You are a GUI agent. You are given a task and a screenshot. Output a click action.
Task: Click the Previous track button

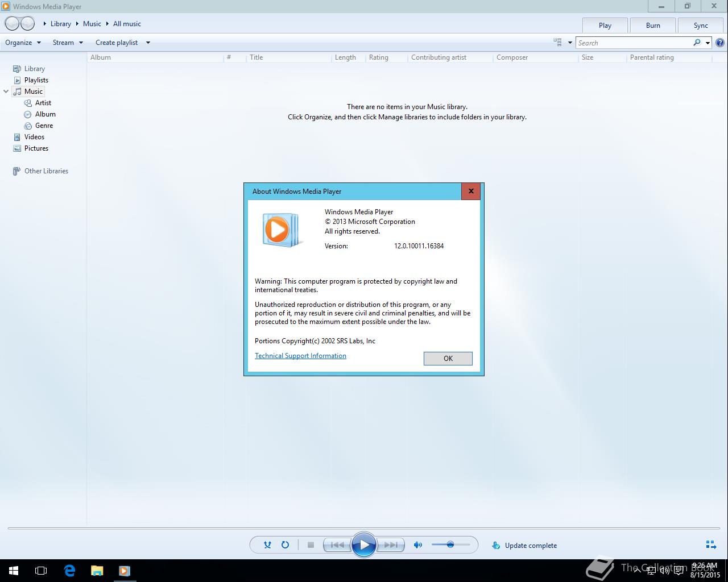[337, 545]
